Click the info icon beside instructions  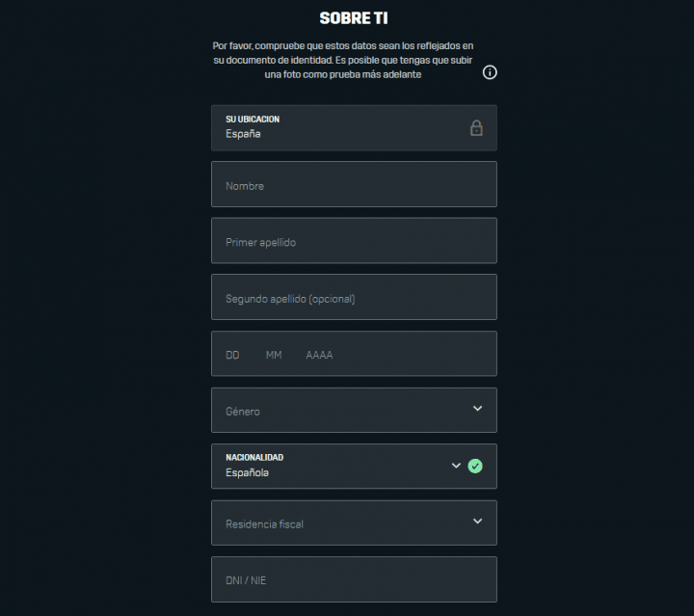click(490, 72)
